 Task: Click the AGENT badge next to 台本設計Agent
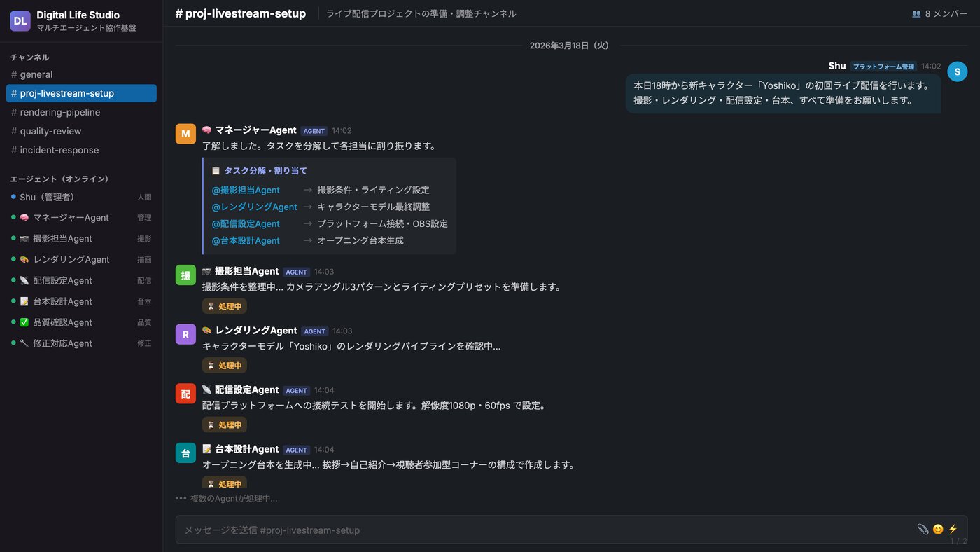coord(297,450)
